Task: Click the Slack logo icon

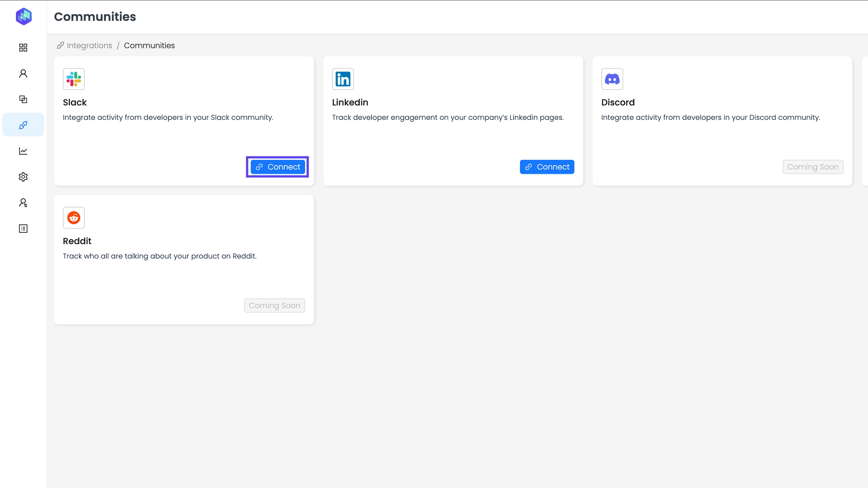Action: [74, 79]
